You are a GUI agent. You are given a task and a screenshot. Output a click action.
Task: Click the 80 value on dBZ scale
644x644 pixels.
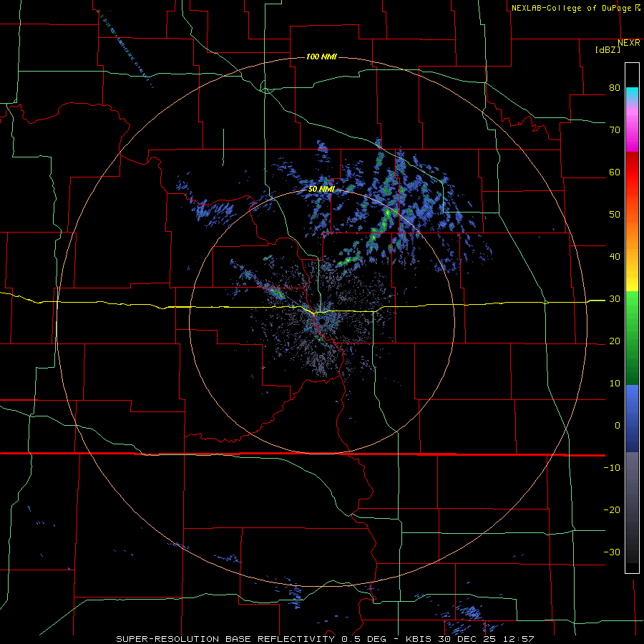[615, 88]
